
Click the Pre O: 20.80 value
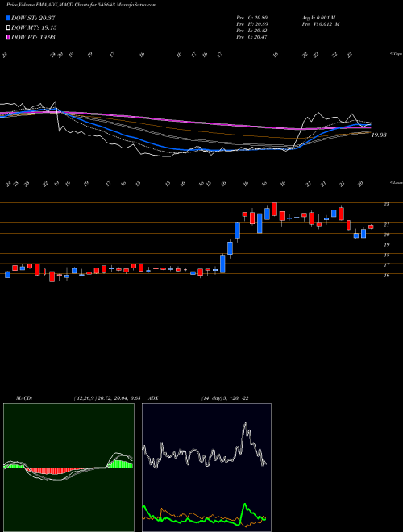point(251,17)
